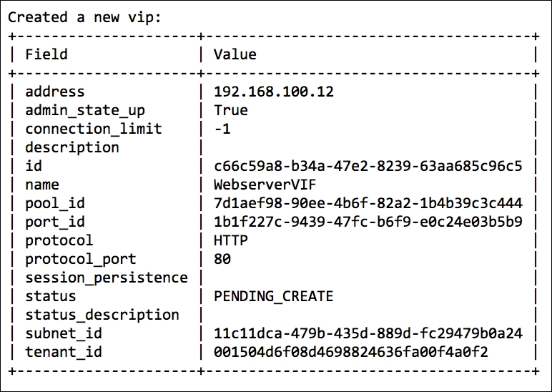The width and height of the screenshot is (552, 392).
Task: Click the True value for admin_state_up
Action: click(230, 110)
